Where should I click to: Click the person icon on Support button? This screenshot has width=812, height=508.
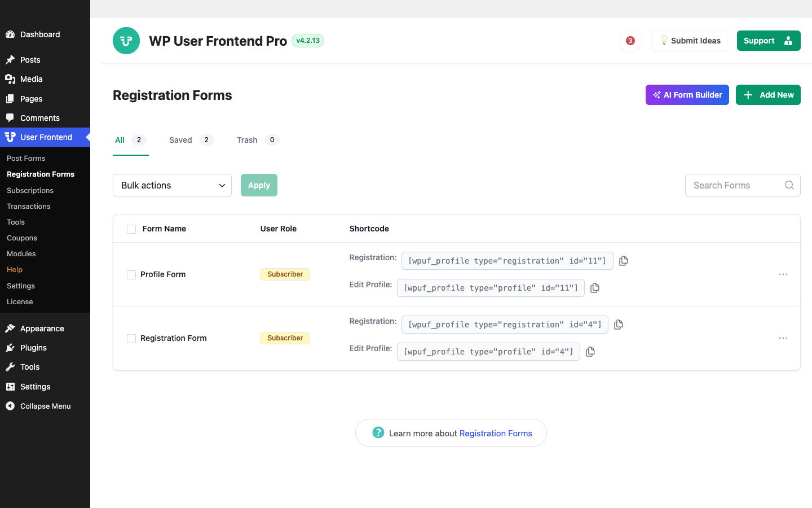788,41
